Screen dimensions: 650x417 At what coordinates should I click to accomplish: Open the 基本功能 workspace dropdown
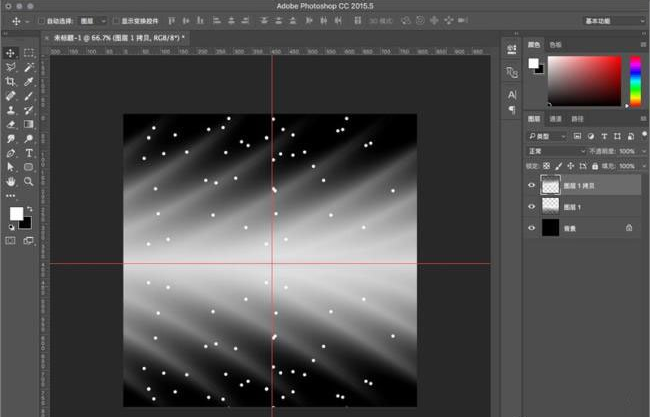coord(613,20)
